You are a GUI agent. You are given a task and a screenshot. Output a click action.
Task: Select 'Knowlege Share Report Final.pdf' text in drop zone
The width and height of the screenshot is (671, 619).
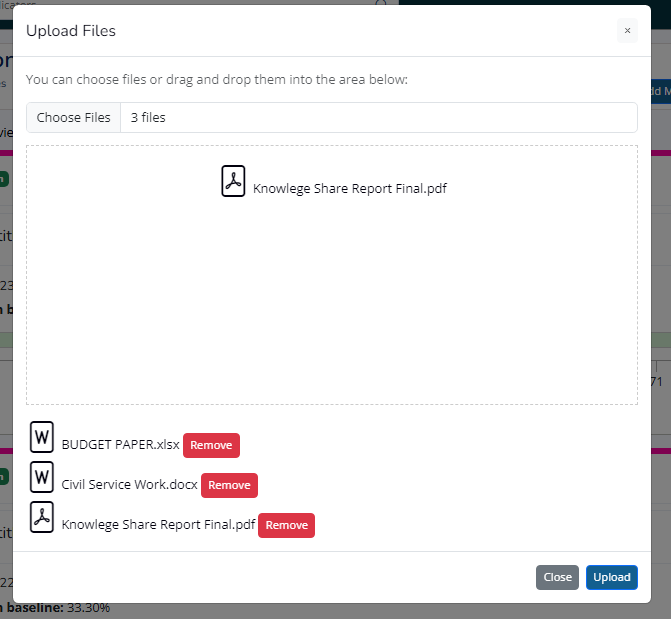[350, 188]
